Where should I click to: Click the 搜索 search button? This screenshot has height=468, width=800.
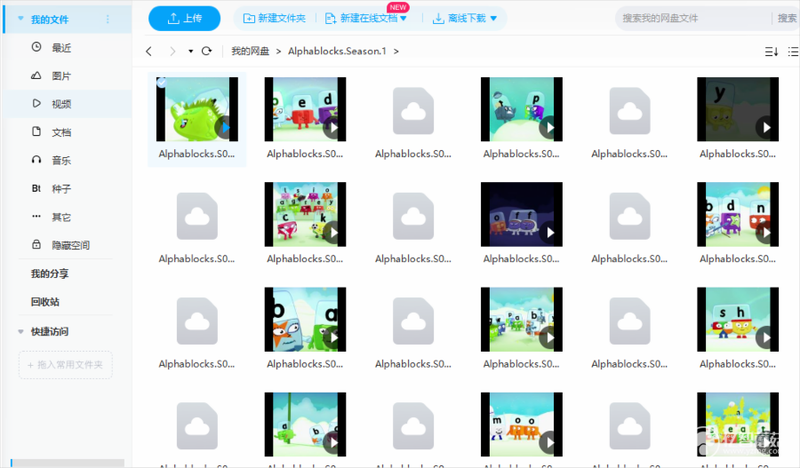[x=787, y=18]
